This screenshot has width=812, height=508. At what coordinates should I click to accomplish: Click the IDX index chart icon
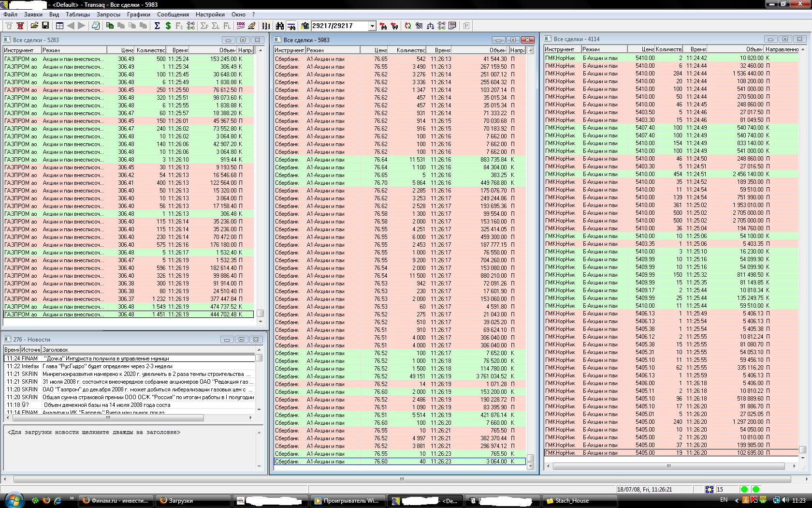(x=240, y=26)
